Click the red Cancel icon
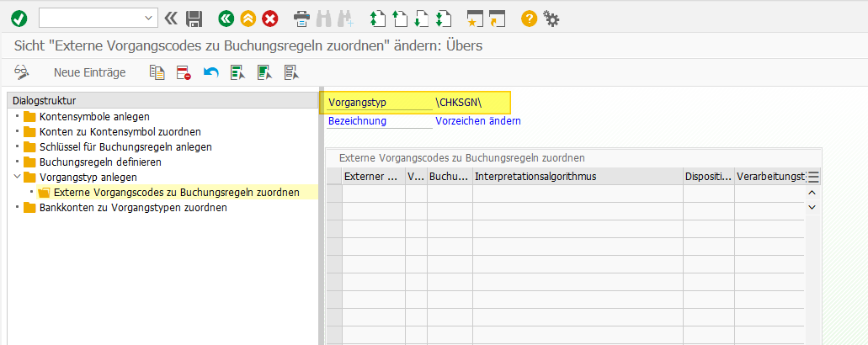The image size is (868, 345). (x=269, y=18)
